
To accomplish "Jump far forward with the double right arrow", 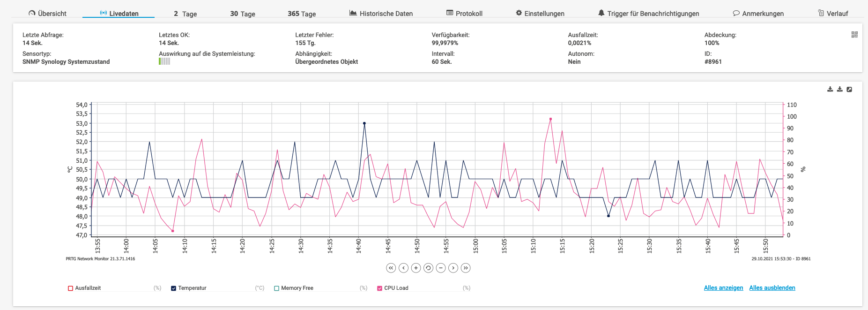I will (466, 268).
